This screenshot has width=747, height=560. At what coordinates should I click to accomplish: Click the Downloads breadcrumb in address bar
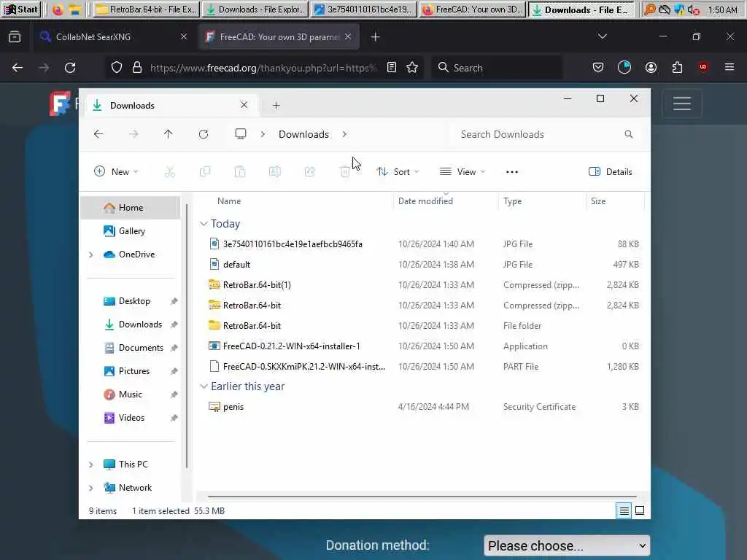click(303, 134)
